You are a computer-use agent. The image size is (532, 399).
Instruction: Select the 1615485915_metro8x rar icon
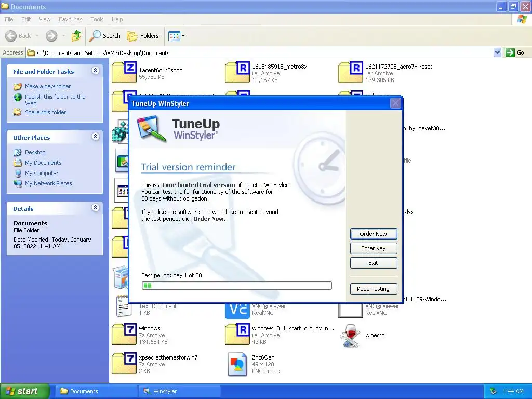[x=237, y=72]
